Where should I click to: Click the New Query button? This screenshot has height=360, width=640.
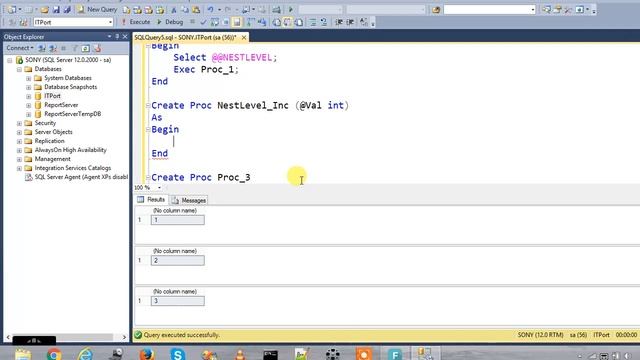98,9
